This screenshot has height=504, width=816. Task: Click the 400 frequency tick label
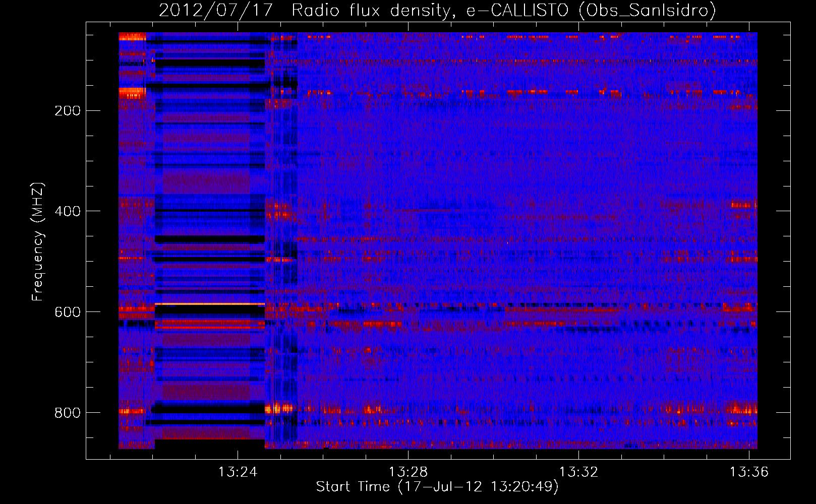tap(68, 211)
